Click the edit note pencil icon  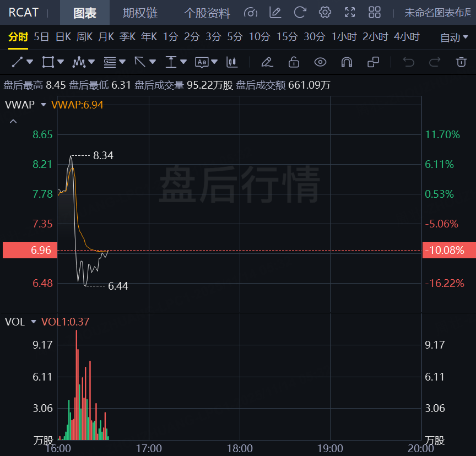click(275, 13)
